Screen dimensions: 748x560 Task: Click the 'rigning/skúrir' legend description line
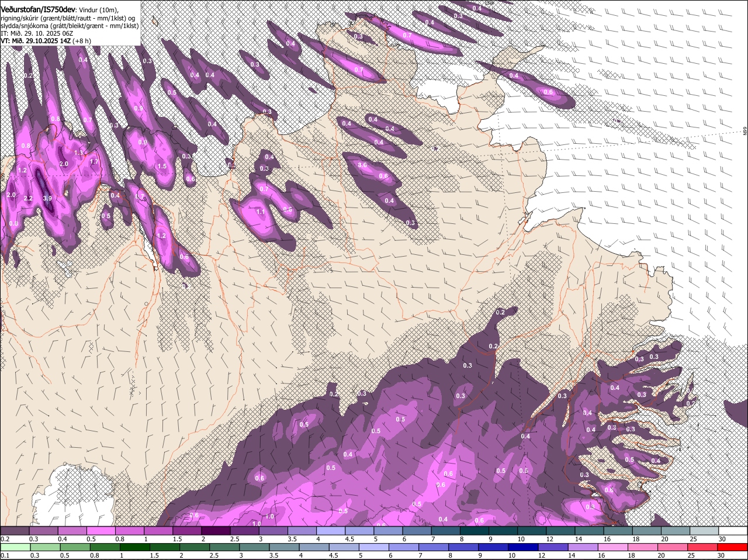pyautogui.click(x=69, y=18)
